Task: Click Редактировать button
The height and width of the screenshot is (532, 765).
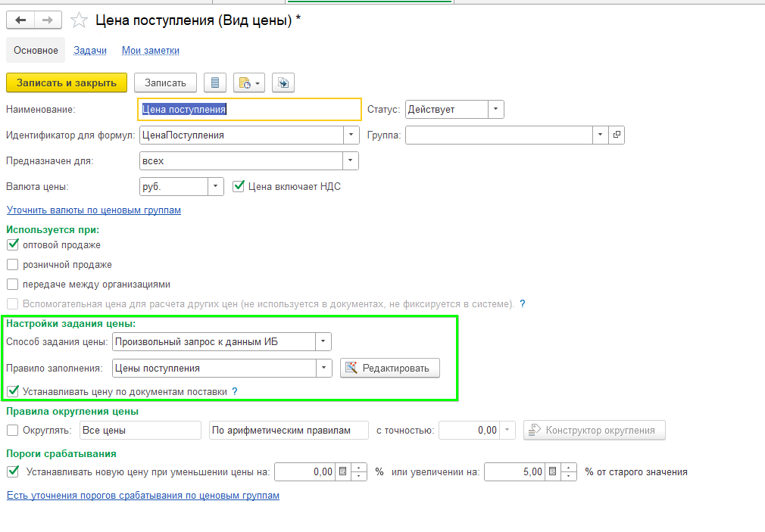Action: [x=390, y=368]
